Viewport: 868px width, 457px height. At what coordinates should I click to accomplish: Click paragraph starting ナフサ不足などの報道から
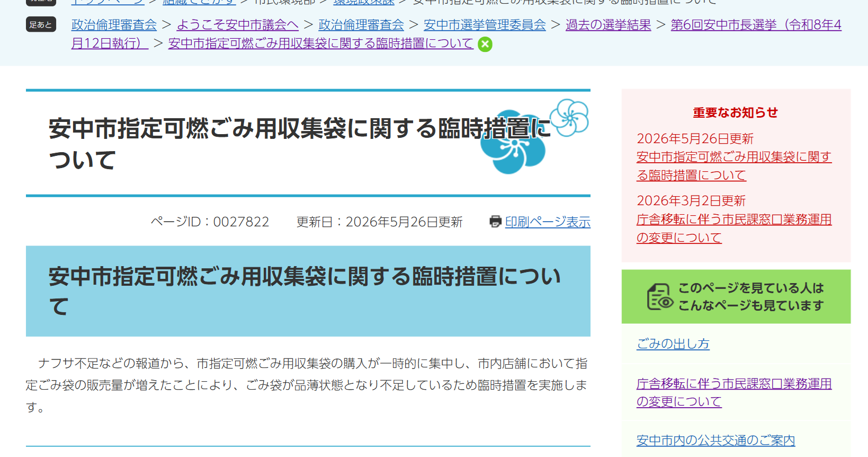point(307,385)
